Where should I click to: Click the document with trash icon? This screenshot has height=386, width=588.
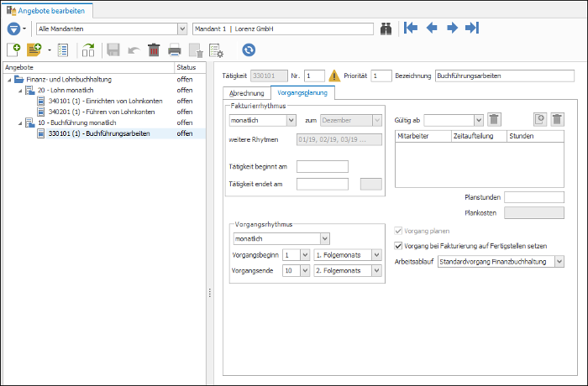tap(196, 50)
